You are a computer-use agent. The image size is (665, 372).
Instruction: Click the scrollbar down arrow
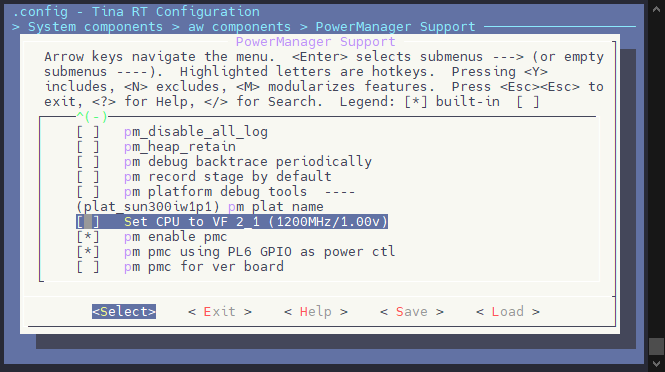[x=656, y=364]
